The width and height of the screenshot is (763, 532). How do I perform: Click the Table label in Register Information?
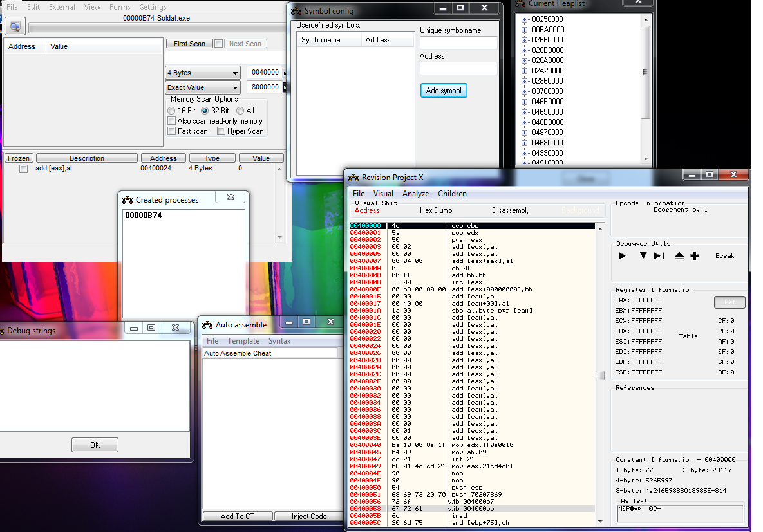(688, 336)
